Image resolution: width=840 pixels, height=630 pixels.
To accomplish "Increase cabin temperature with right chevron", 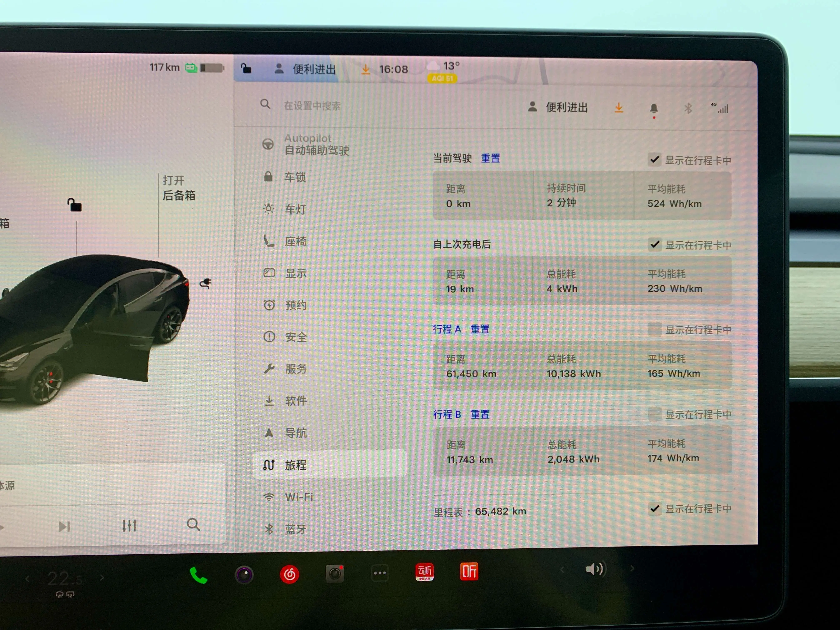I will pos(102,577).
